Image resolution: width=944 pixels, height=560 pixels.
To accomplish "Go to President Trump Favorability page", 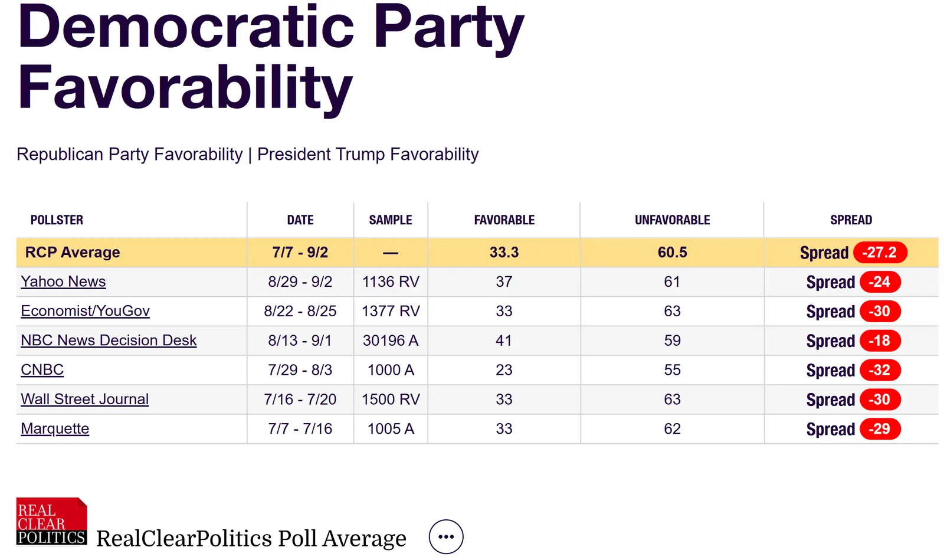I will click(x=368, y=155).
